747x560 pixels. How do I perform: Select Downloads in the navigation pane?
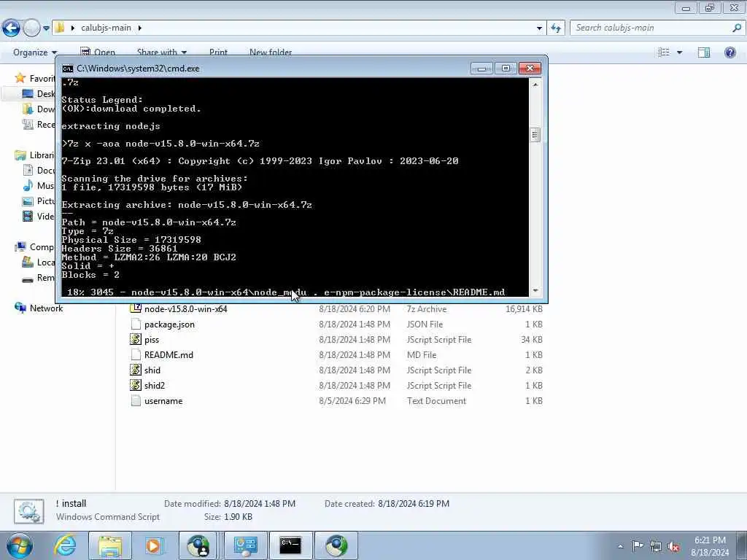[39, 109]
